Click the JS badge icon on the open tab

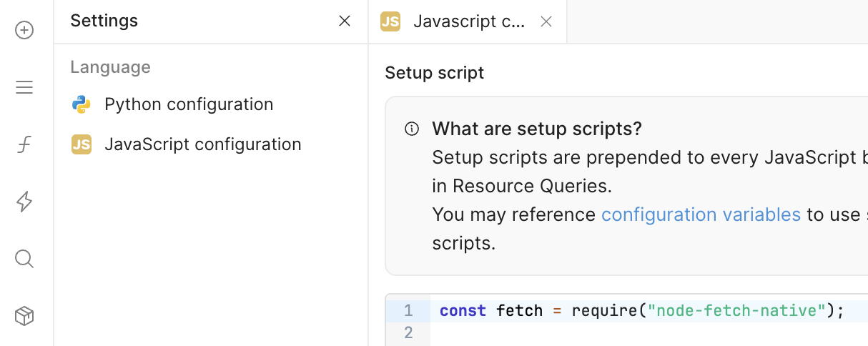tap(390, 21)
